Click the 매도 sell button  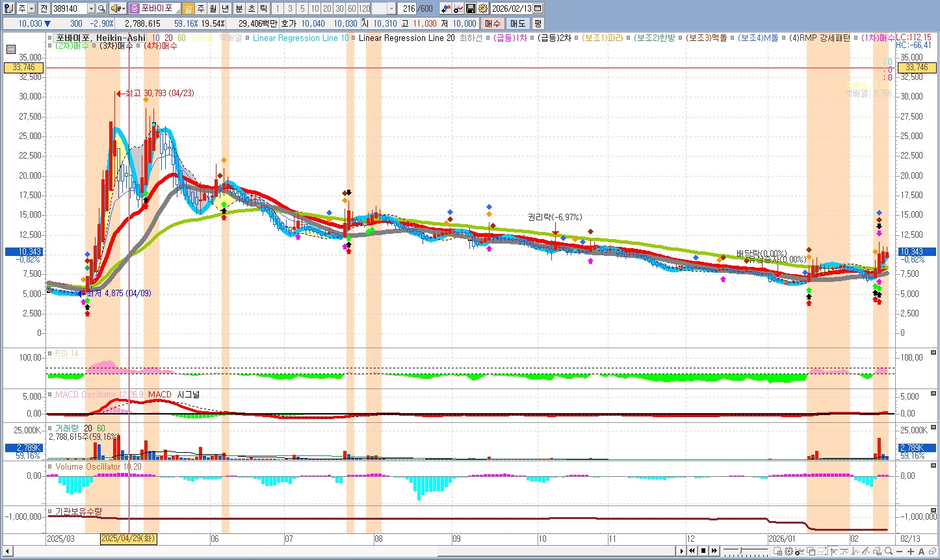517,23
